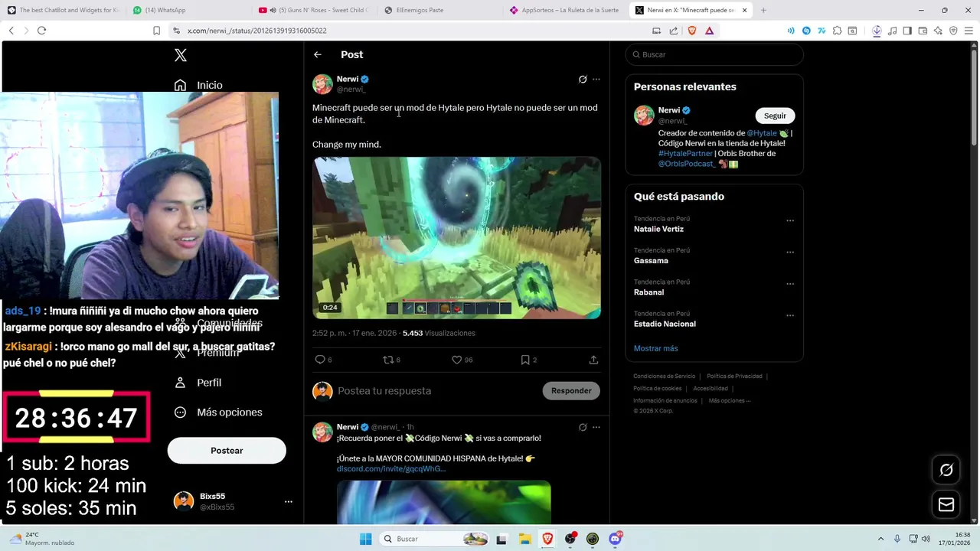Viewport: 980px width, 551px height.
Task: Open the floating Grok button
Action: point(946,470)
